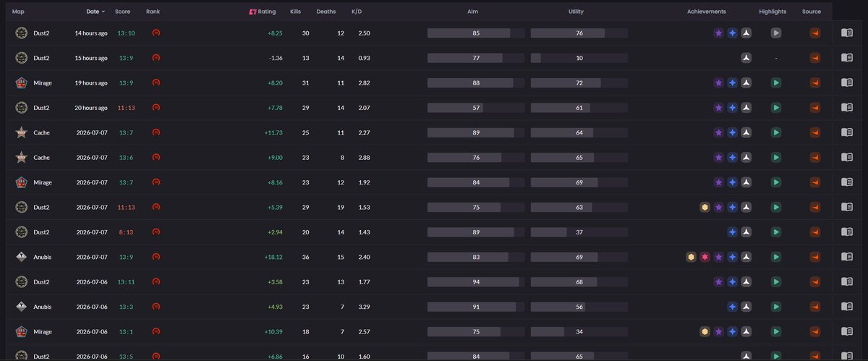Click the Source column header
This screenshot has height=361, width=868.
(x=812, y=12)
